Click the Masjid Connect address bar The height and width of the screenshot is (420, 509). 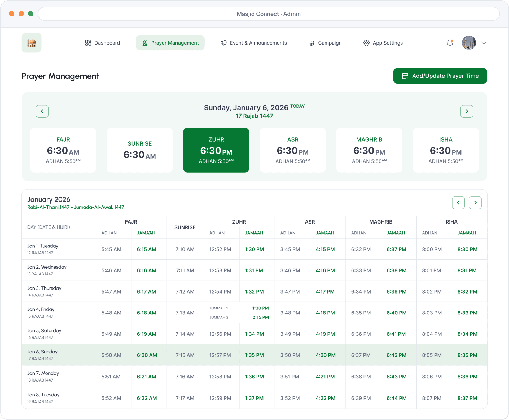click(269, 14)
